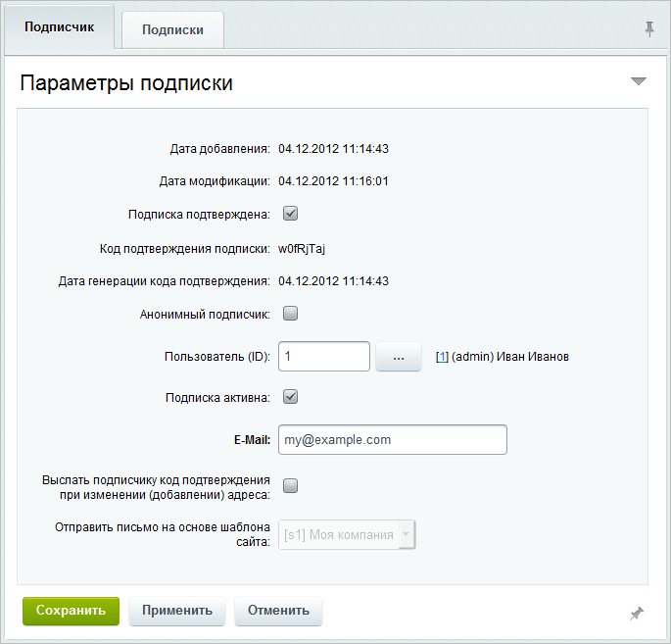This screenshot has height=644, width=671.
Task: Click the Пользователь (ID) input field
Action: [x=323, y=357]
